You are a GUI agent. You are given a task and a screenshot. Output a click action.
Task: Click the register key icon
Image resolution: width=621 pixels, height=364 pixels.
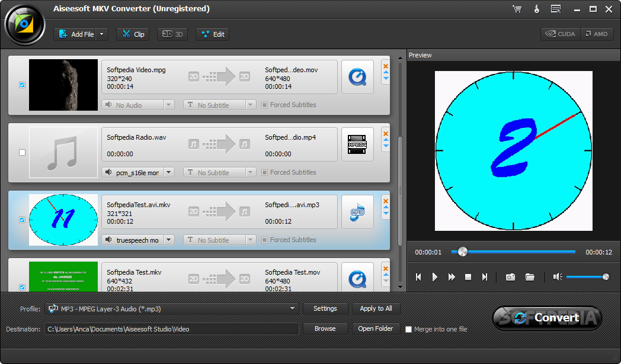tap(537, 9)
